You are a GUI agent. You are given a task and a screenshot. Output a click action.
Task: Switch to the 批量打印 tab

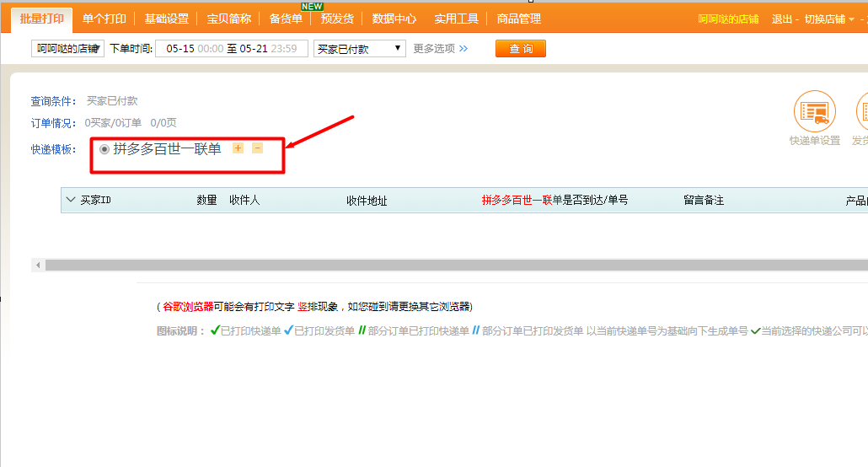[42, 19]
